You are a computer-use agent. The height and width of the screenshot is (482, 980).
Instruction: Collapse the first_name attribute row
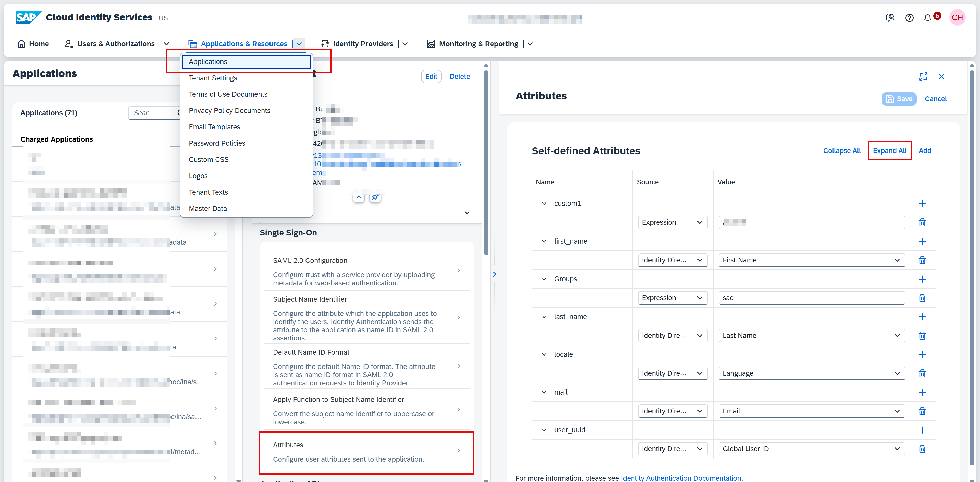pos(544,241)
